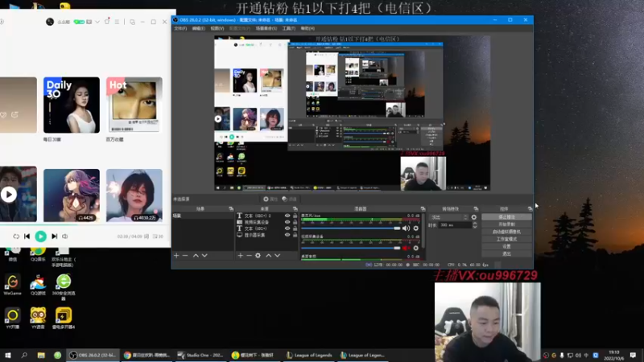Hide the second text (GDI+) source
The image size is (644, 362).
(287, 228)
